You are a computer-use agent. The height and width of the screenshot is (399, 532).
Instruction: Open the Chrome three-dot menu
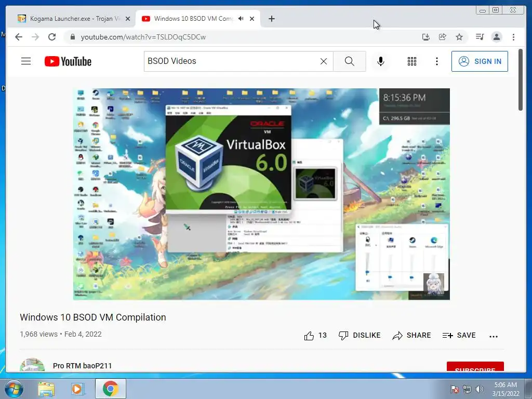coord(513,37)
